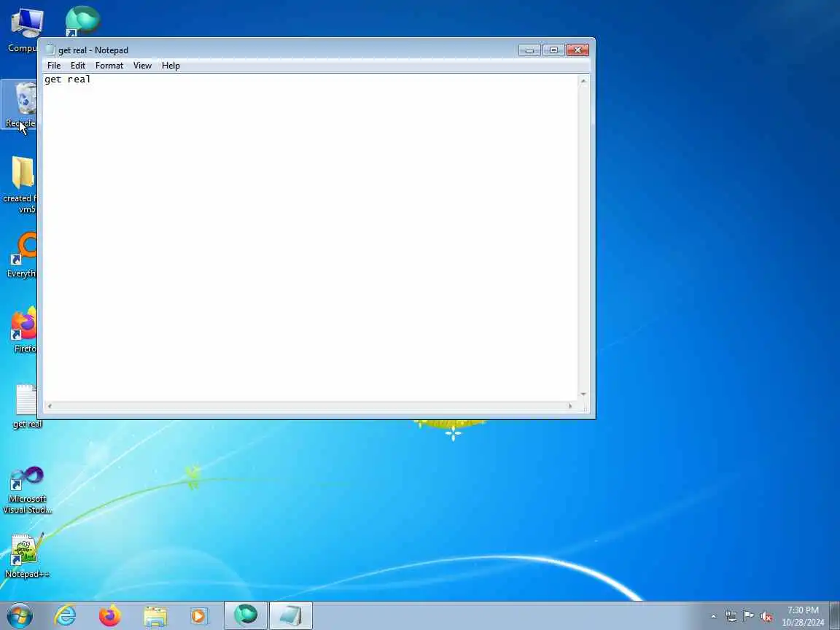Click the muted volume speaker tray icon

tap(766, 617)
